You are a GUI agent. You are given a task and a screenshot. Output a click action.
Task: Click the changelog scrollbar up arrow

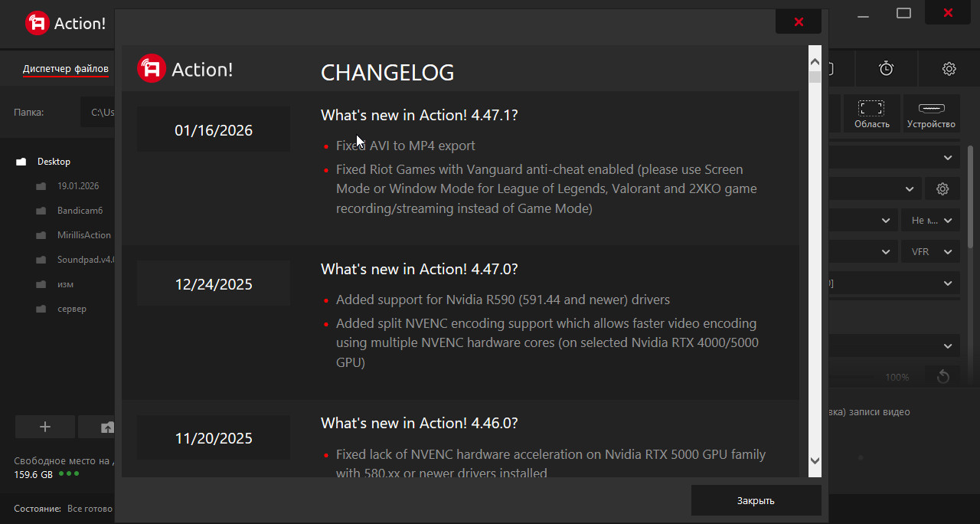click(x=815, y=62)
